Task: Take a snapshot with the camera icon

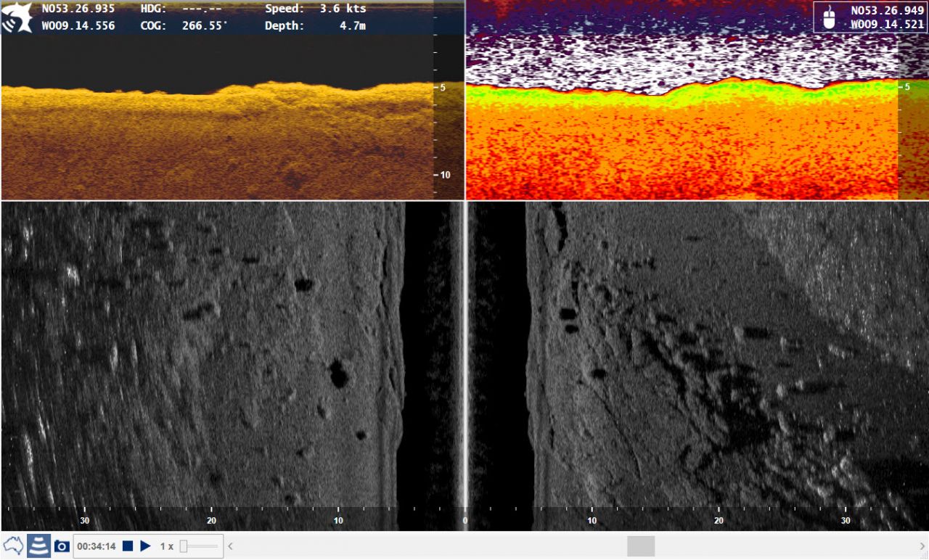Action: (x=62, y=545)
